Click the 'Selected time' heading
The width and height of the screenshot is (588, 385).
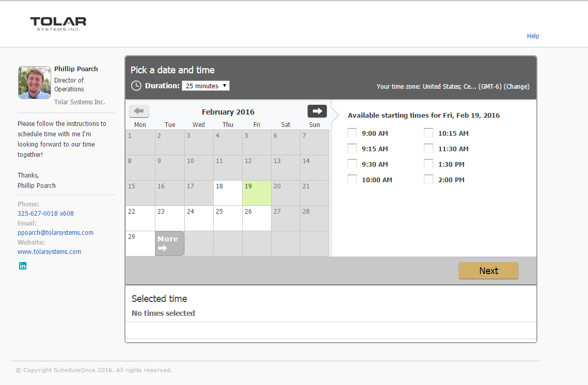(160, 299)
